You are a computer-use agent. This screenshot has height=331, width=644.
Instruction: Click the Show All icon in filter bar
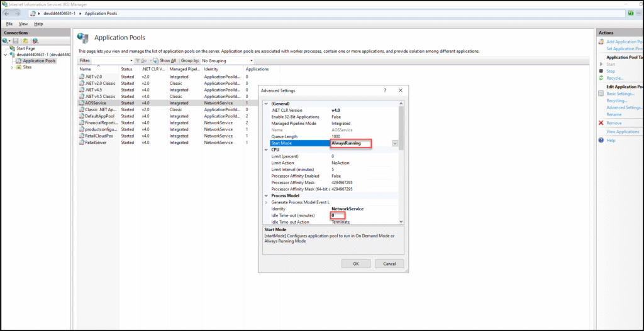pos(157,61)
